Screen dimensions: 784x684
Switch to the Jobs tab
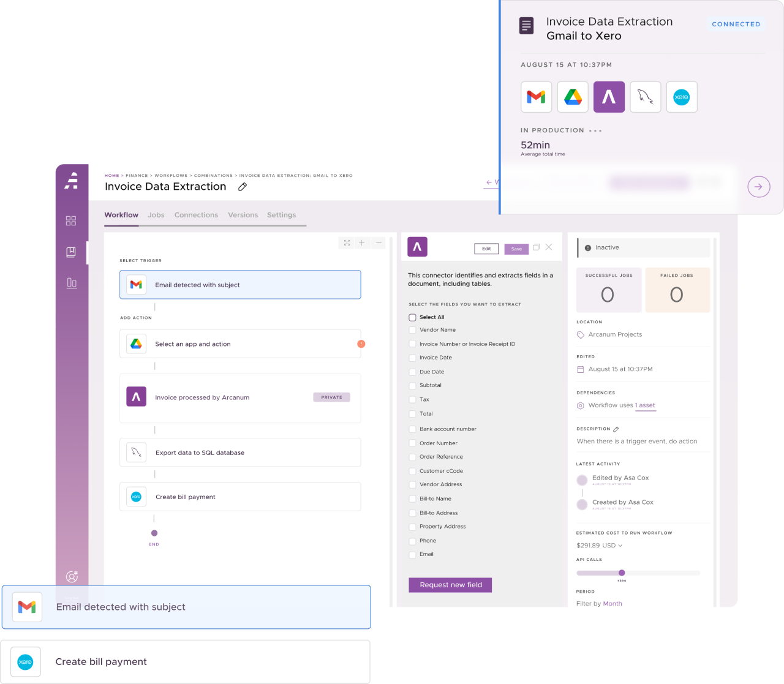[x=156, y=215]
